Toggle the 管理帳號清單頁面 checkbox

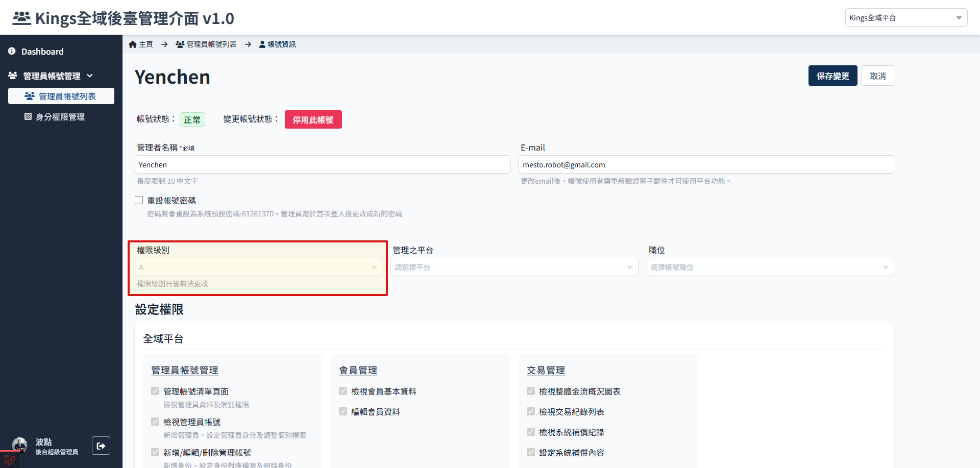155,391
